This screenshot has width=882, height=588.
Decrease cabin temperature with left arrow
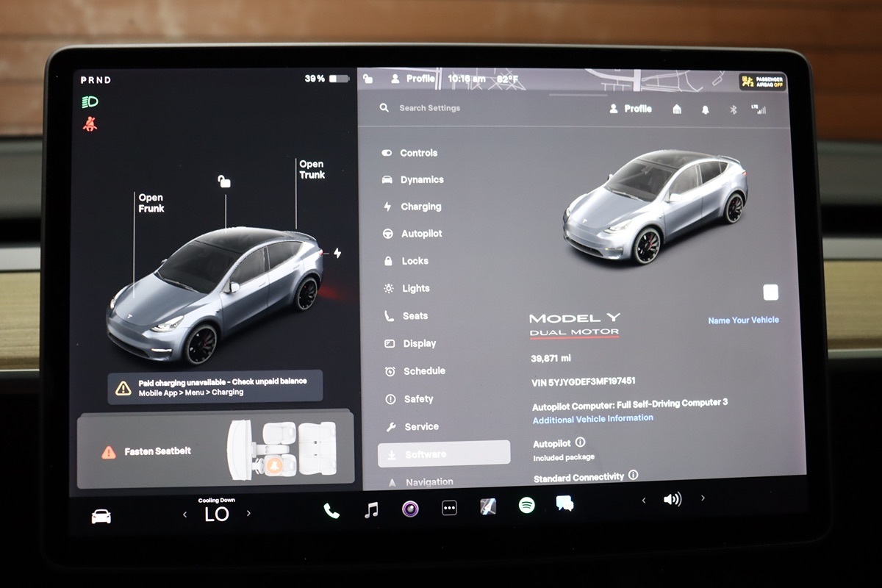pyautogui.click(x=184, y=514)
